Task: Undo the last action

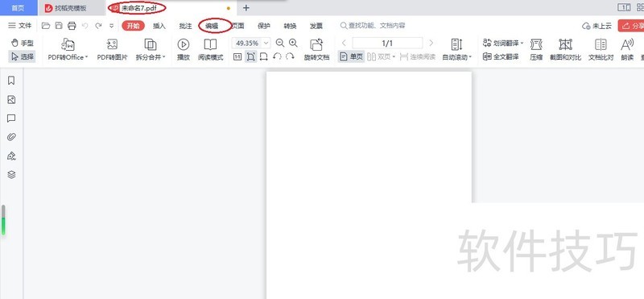Action: coord(85,26)
